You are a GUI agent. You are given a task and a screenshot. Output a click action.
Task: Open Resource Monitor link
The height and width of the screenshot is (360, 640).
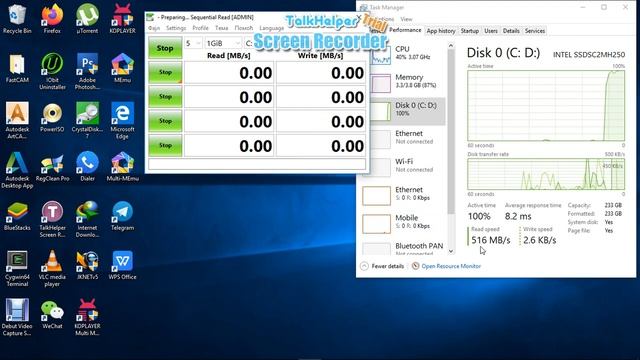click(x=451, y=266)
